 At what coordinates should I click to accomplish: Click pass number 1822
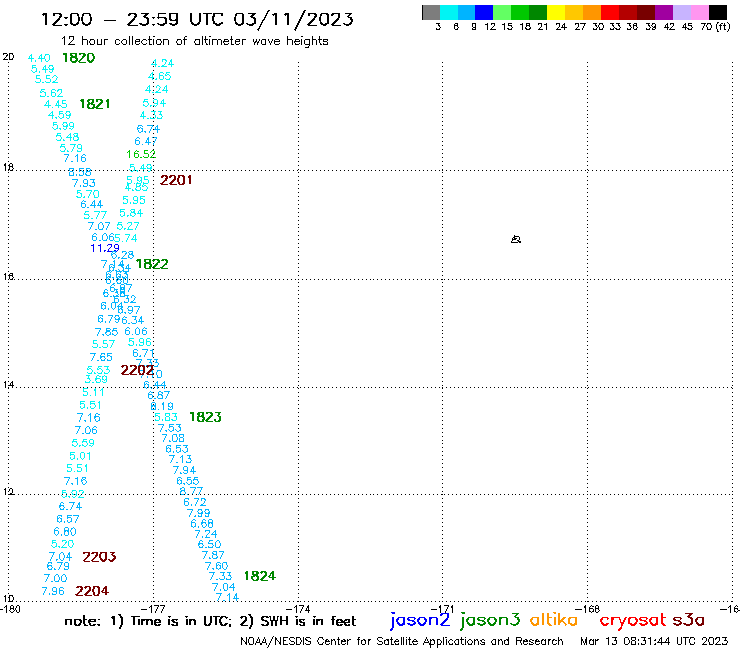[x=152, y=264]
